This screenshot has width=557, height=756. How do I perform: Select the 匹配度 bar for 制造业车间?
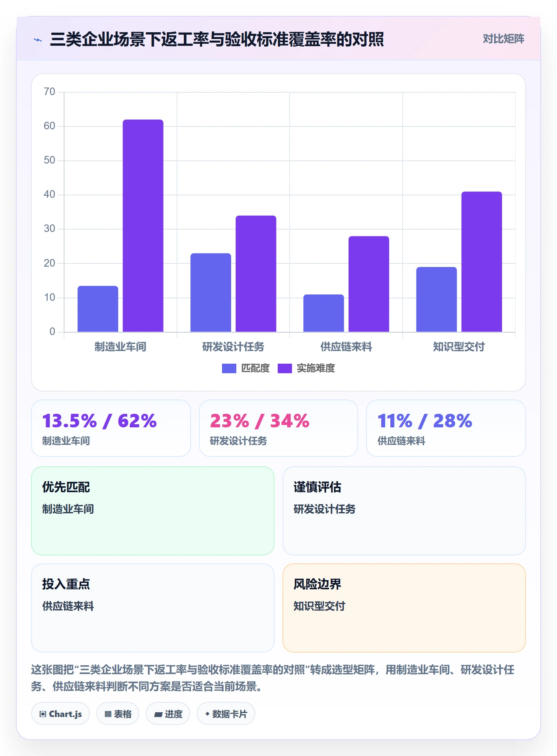98,309
